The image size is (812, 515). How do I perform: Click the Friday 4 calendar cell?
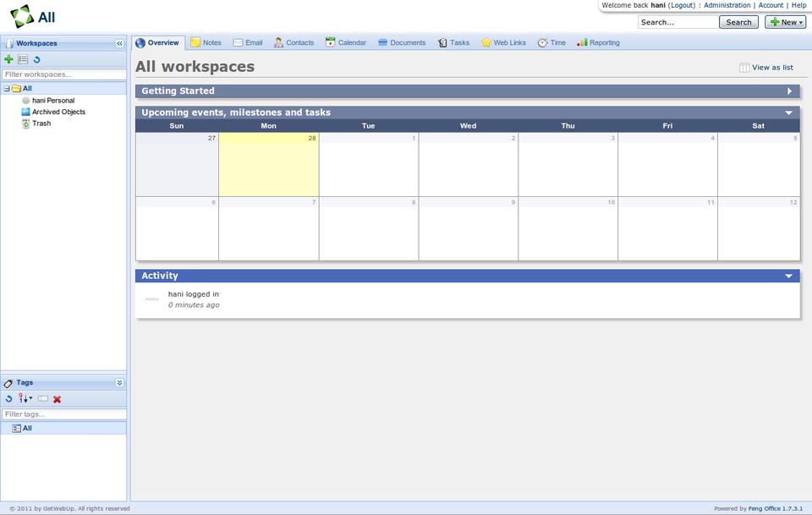pyautogui.click(x=667, y=165)
